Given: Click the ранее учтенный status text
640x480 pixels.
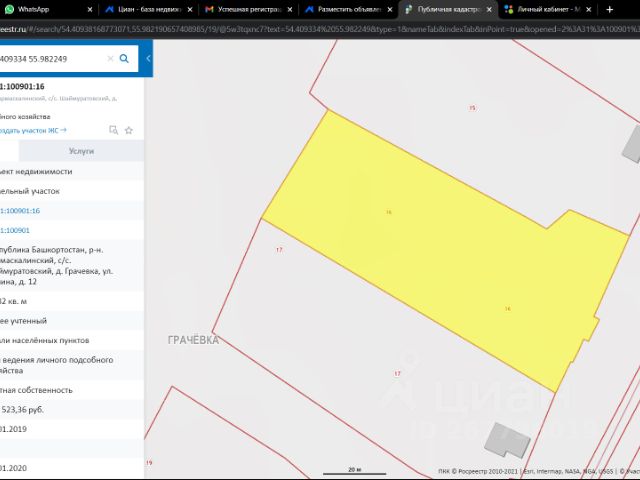Looking at the screenshot, I should [23, 321].
